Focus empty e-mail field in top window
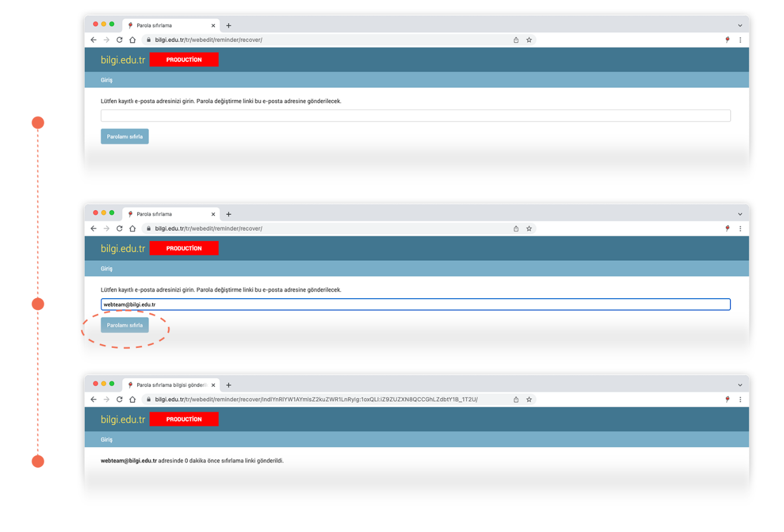Image resolution: width=784 pixels, height=532 pixels. (x=416, y=116)
